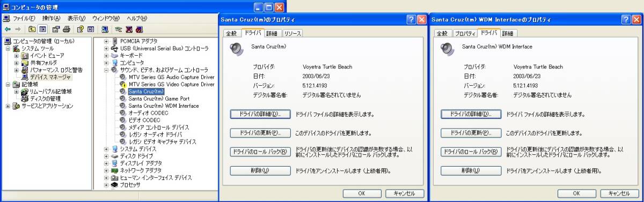Click ドライバの詳細(D) in Santa Cruz(tm) properties

(260, 114)
